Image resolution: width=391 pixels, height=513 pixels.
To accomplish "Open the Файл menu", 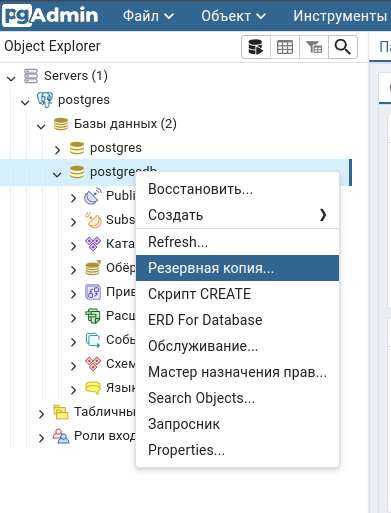I will pos(148,16).
